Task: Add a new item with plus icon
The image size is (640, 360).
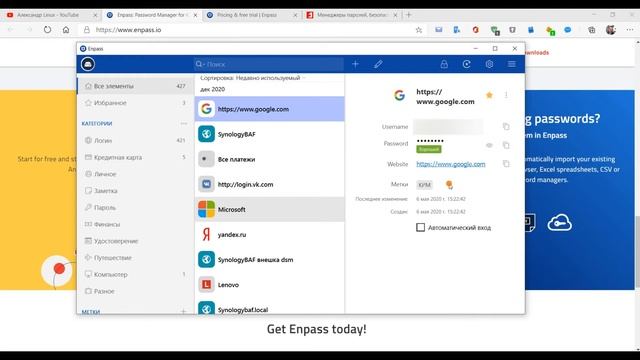Action: (355, 64)
